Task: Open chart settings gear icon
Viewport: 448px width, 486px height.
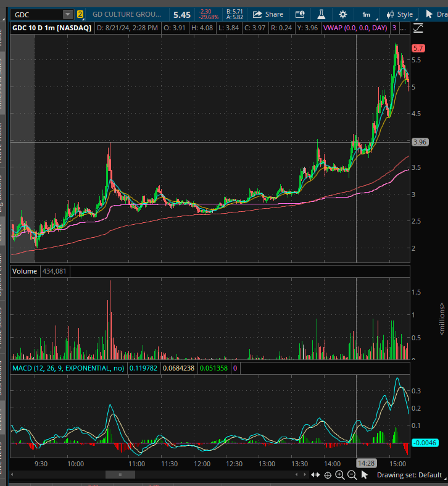Action: click(342, 15)
